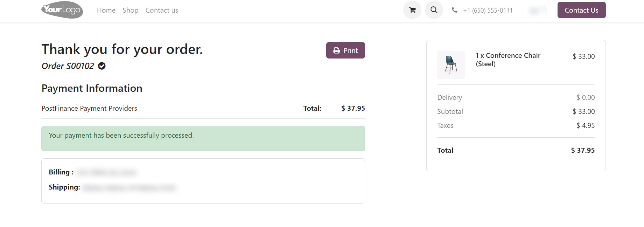
Task: Select the phone receiver icon in header
Action: point(454,10)
